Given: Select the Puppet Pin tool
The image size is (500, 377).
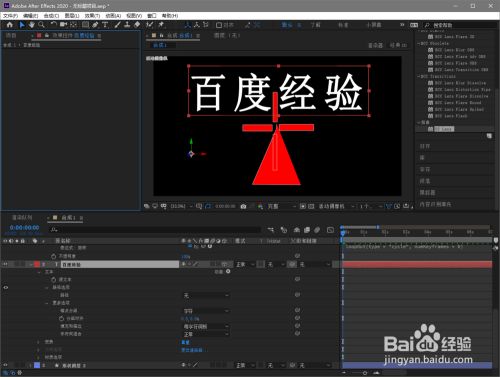Looking at the screenshot, I should [161, 25].
